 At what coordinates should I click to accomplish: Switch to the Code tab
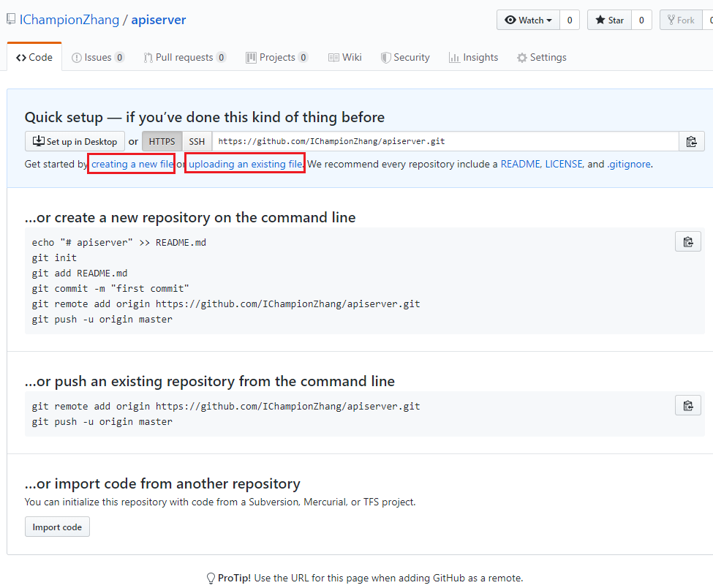point(34,57)
